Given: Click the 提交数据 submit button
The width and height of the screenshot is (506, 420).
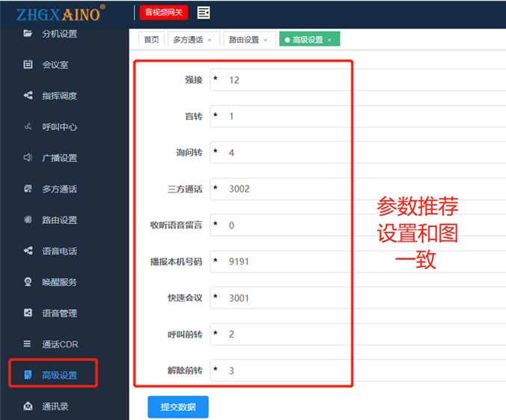Looking at the screenshot, I should (x=178, y=407).
